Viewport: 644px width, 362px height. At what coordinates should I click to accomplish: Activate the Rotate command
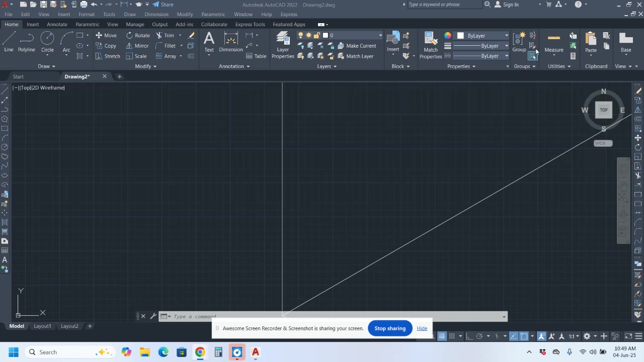pyautogui.click(x=138, y=35)
